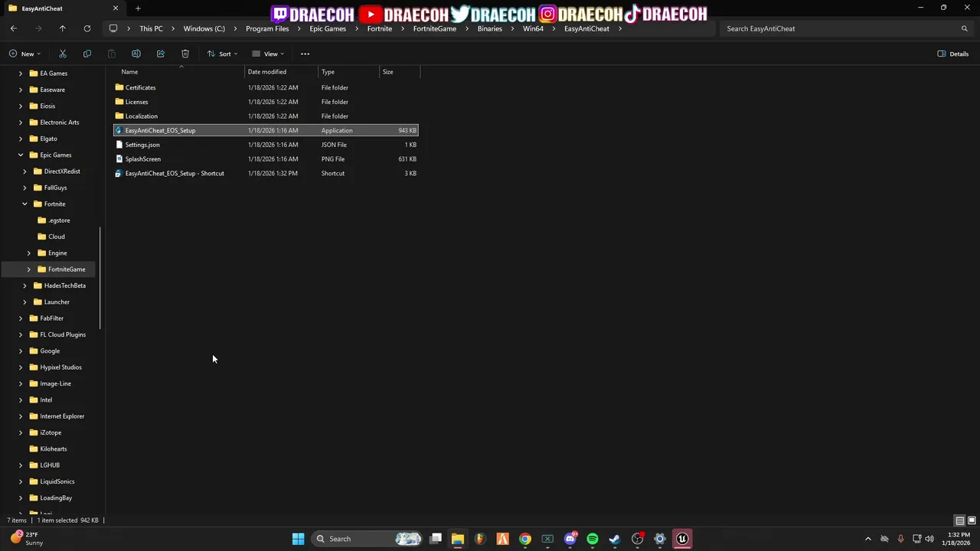Open the View layout dropdown
This screenshot has width=980, height=551.
pos(268,54)
